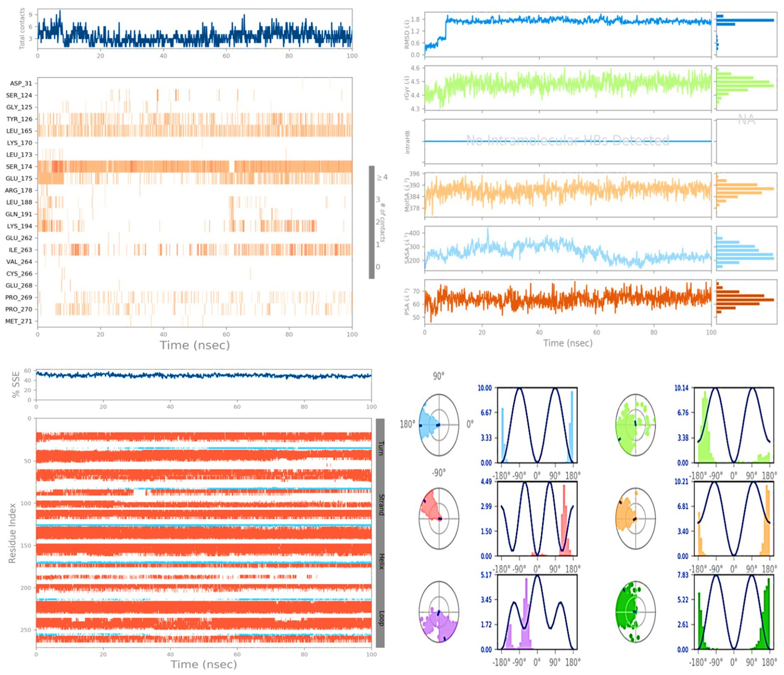Open the RMSD distribution histogram panel
This screenshot has height=675, width=784.
pyautogui.click(x=746, y=34)
